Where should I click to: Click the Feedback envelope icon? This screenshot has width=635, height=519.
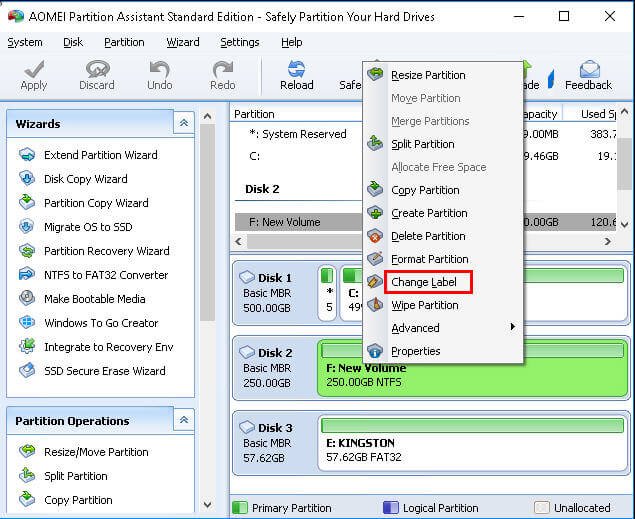click(x=589, y=69)
